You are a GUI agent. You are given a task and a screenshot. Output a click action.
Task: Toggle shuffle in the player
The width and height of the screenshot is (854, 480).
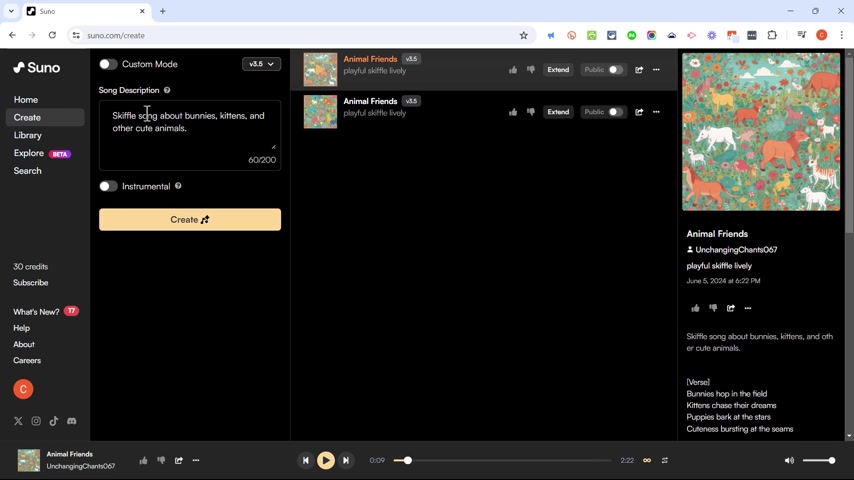pos(665,460)
